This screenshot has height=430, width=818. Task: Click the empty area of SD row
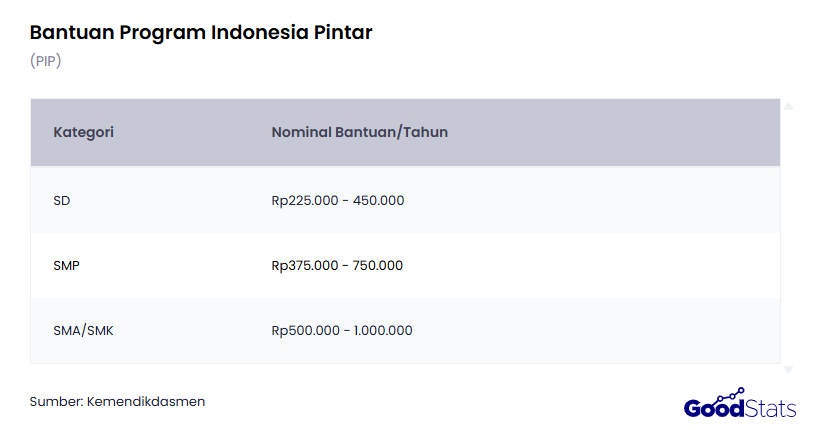pyautogui.click(x=600, y=200)
